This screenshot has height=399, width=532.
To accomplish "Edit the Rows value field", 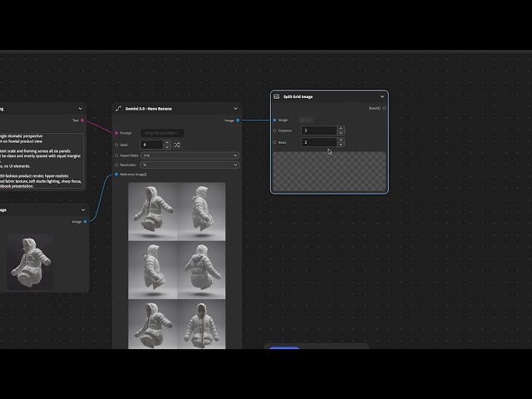I will (x=319, y=142).
